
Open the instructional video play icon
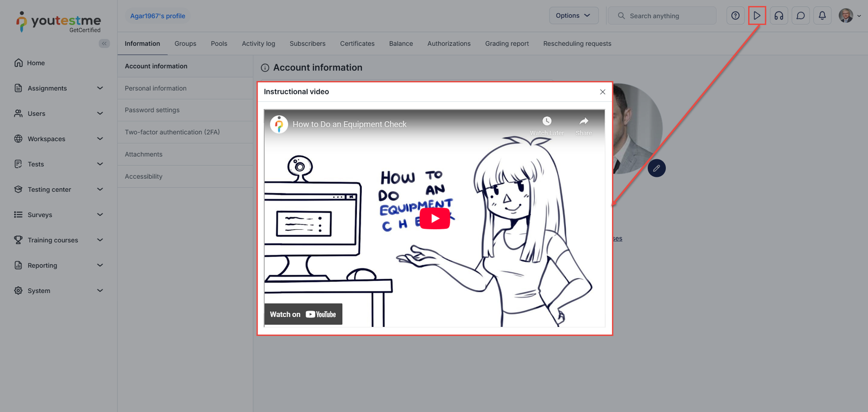tap(757, 16)
